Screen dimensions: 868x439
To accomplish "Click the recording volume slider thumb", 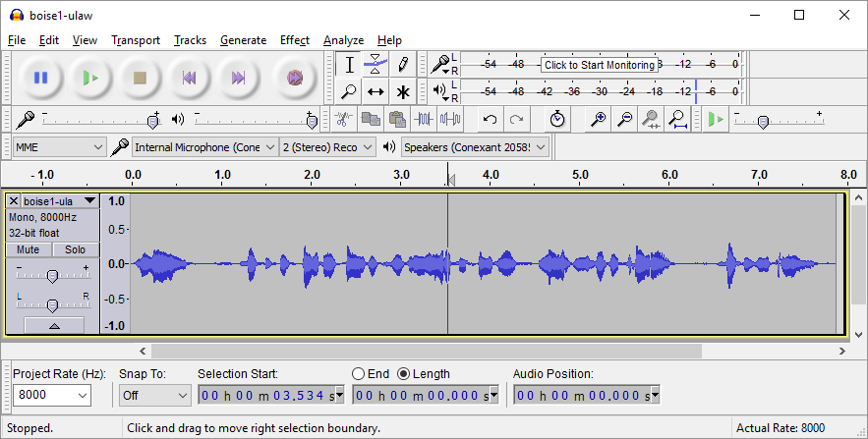I will 153,122.
